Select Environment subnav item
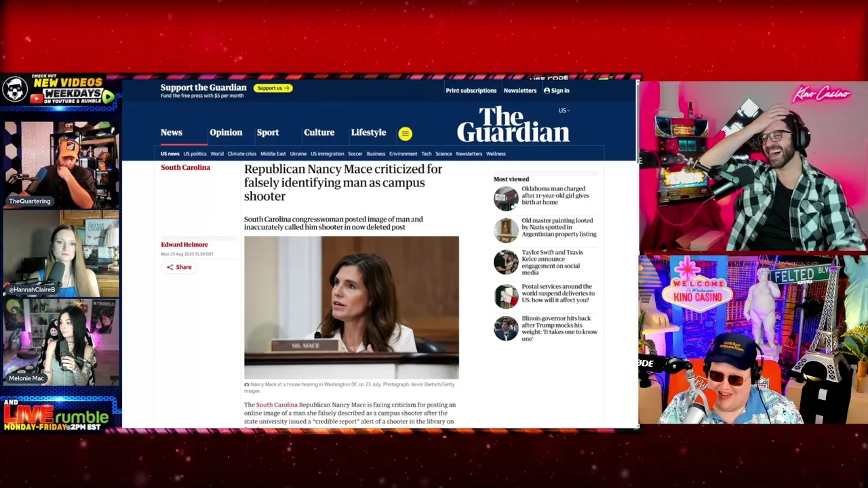 403,154
